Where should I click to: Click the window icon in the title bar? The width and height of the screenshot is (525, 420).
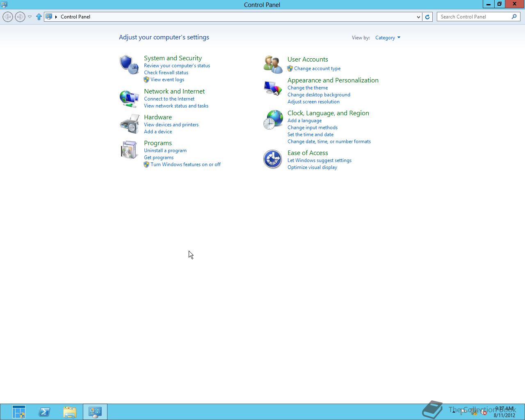[4, 5]
